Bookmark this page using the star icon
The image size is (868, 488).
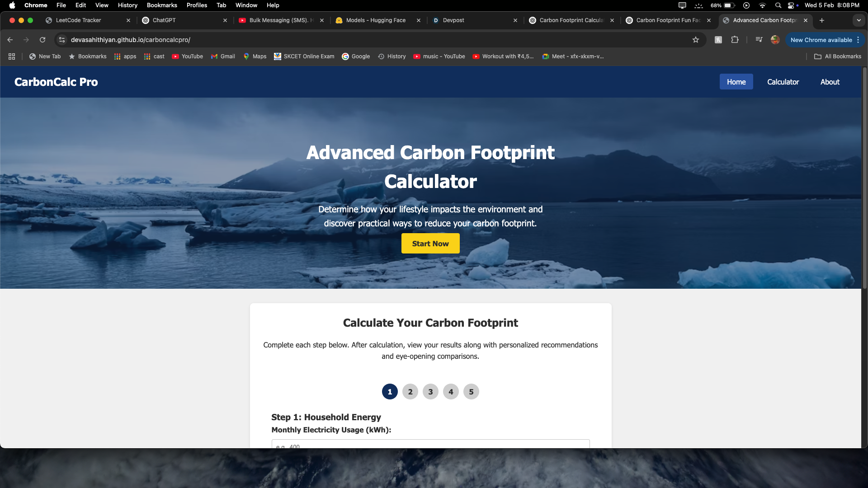pyautogui.click(x=696, y=40)
